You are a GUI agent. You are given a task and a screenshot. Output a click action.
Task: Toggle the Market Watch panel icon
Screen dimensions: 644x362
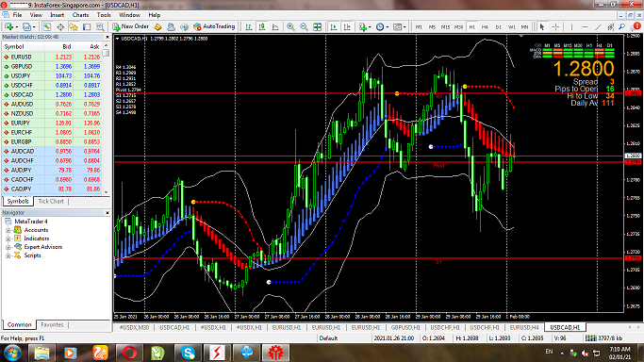point(47,26)
